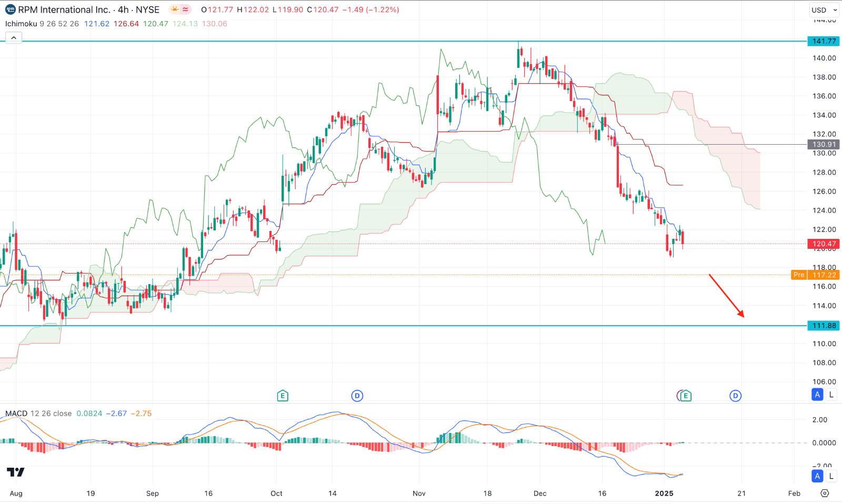
Task: Click the Dec label on time axis
Action: click(540, 493)
